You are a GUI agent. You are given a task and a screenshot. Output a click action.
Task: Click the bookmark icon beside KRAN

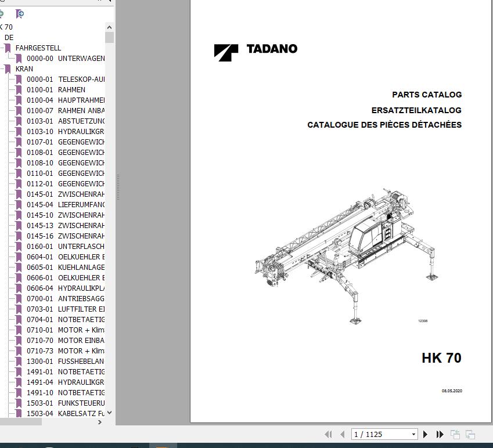8,68
